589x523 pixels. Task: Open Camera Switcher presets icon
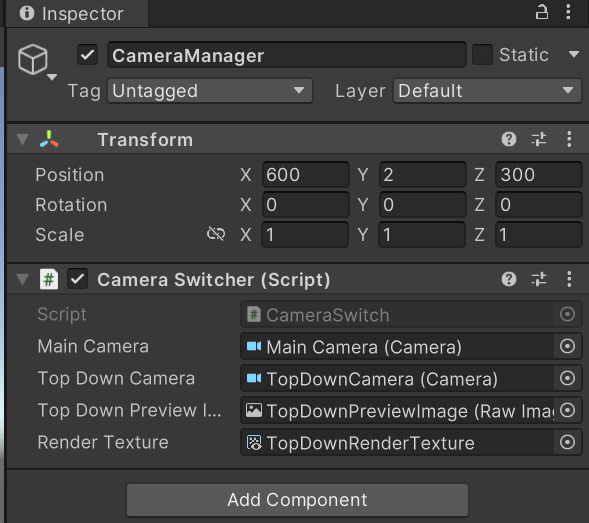(539, 279)
